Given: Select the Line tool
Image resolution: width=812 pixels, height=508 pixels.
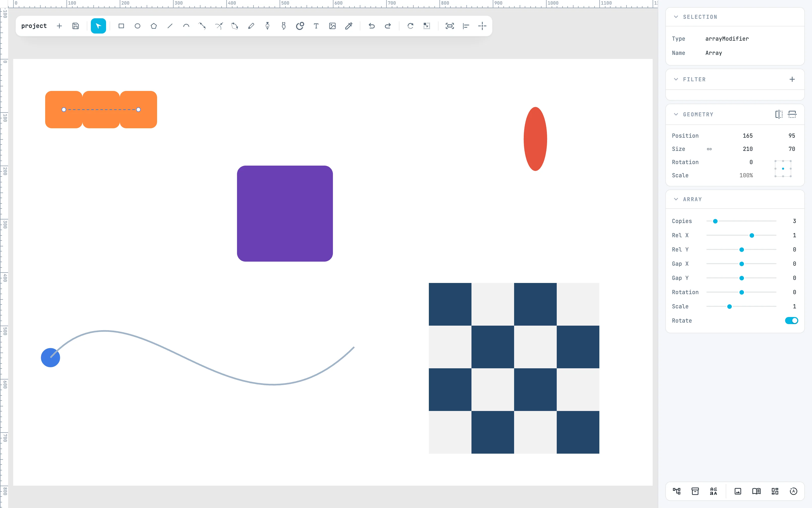Looking at the screenshot, I should pyautogui.click(x=170, y=26).
